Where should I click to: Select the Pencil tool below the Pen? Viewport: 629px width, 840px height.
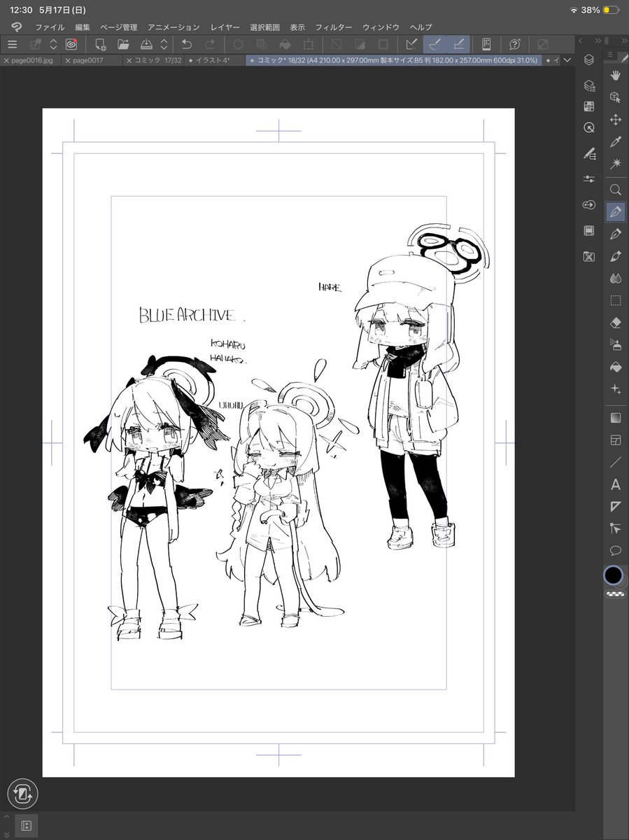616,233
